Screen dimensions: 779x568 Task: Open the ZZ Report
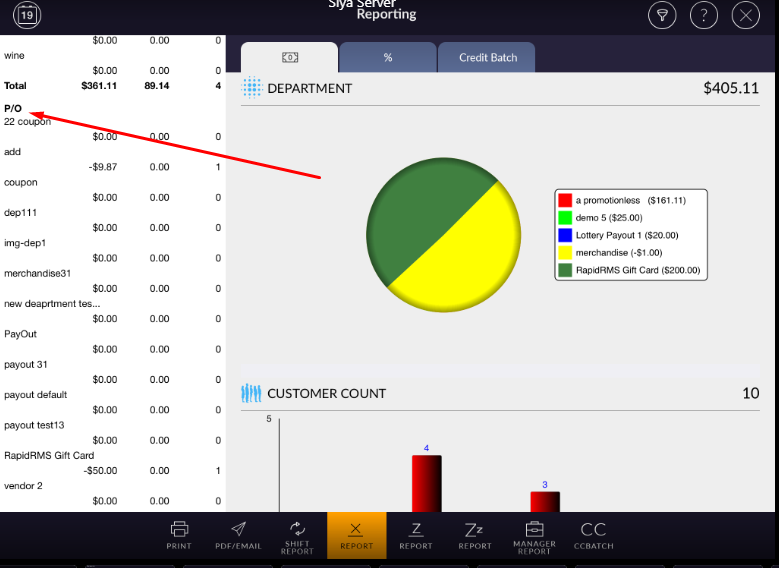click(475, 535)
